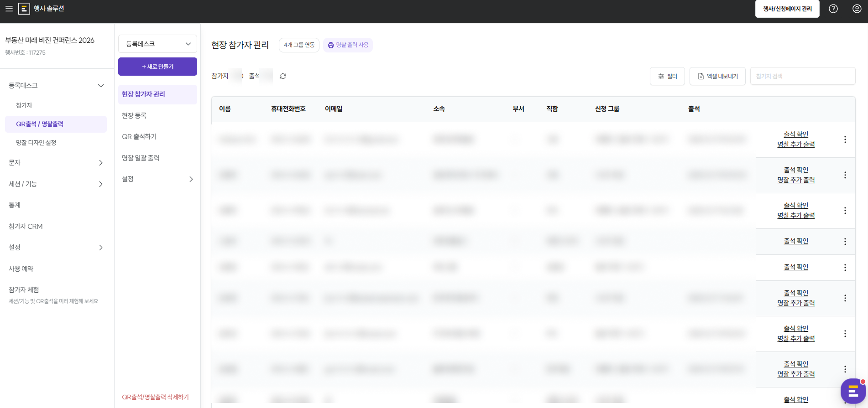868x408 pixels.
Task: Open 참가자 체험 in sidebar
Action: (x=24, y=290)
